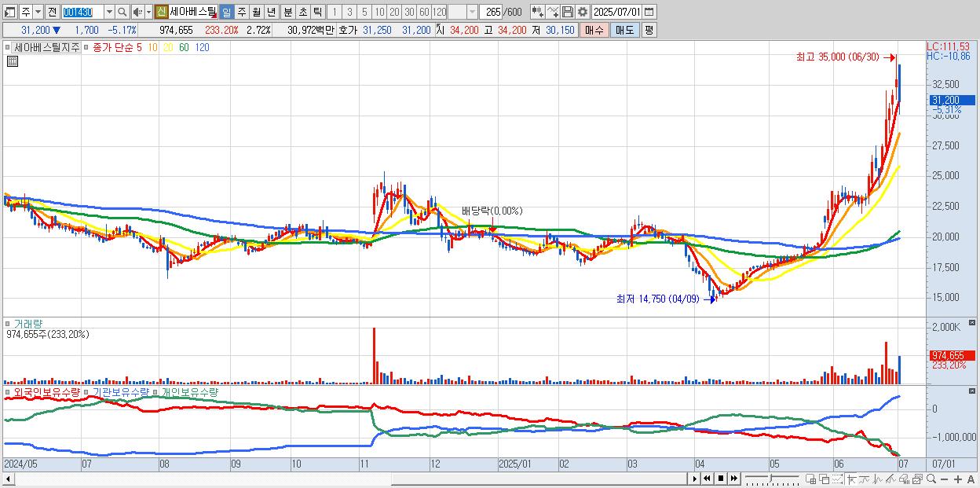Click the holdings panel corner toggle icon
Image resolution: width=980 pixels, height=488 pixels.
pyautogui.click(x=972, y=391)
